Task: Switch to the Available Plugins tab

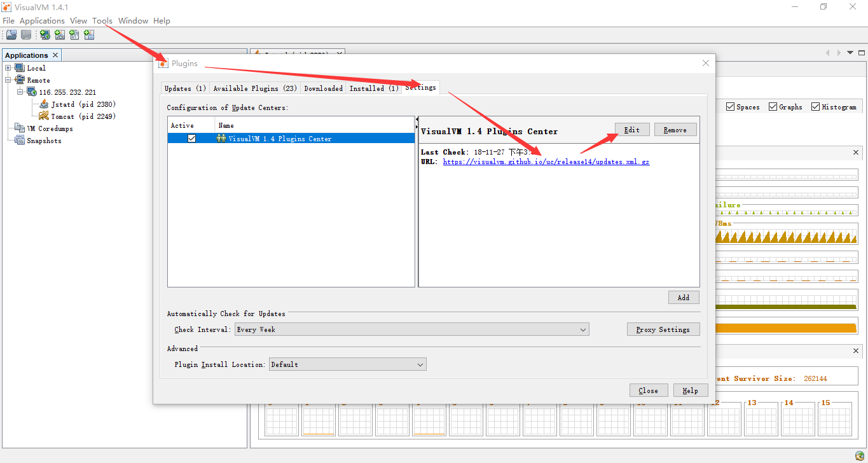Action: click(254, 88)
